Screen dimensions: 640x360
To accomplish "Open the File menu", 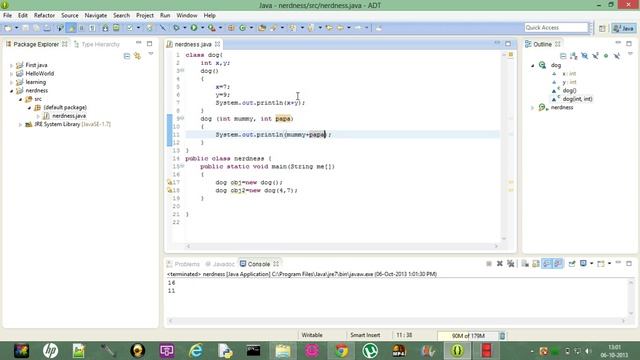I will (7, 16).
